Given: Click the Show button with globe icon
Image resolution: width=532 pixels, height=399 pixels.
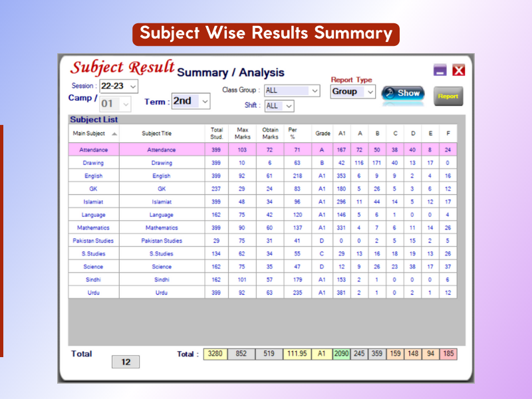Looking at the screenshot, I should (403, 93).
